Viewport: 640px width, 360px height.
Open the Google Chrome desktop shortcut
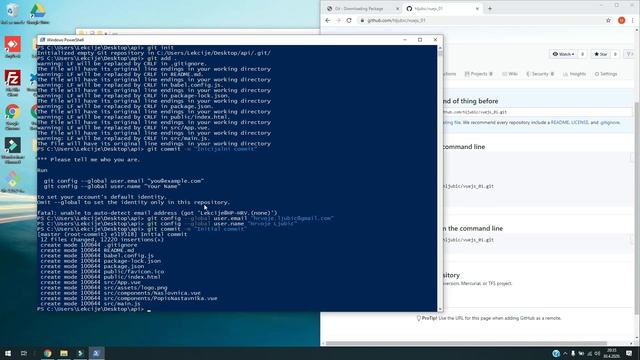pos(13,116)
